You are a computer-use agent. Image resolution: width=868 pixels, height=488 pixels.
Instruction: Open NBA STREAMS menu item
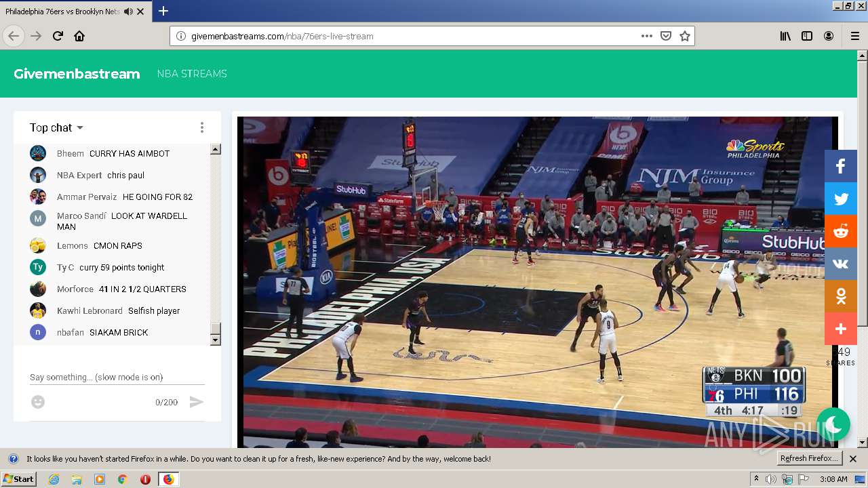(x=192, y=74)
